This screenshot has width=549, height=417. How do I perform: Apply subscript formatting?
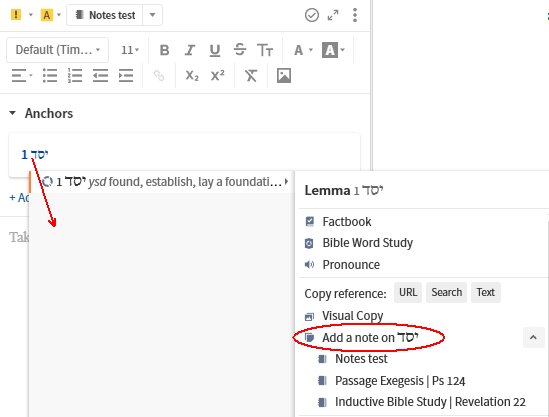click(192, 76)
